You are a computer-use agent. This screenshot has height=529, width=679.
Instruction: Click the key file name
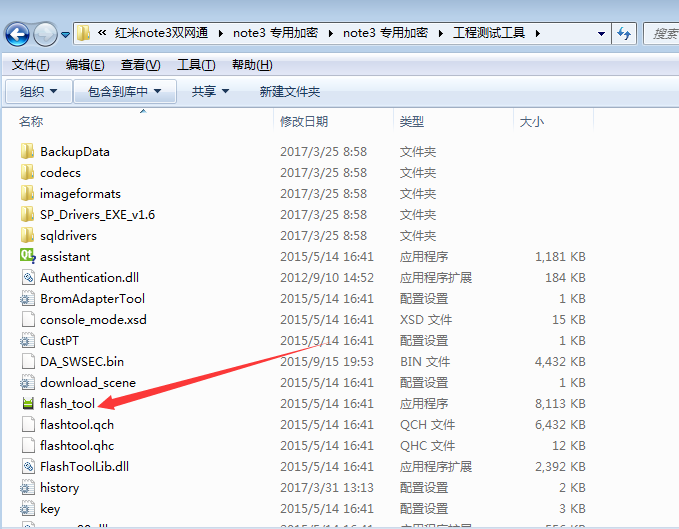point(50,509)
